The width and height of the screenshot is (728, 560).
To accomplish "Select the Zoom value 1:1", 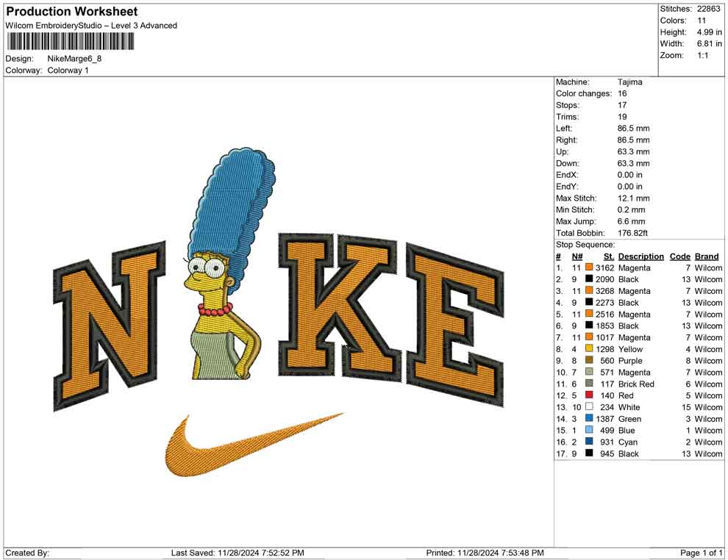I will 702,55.
